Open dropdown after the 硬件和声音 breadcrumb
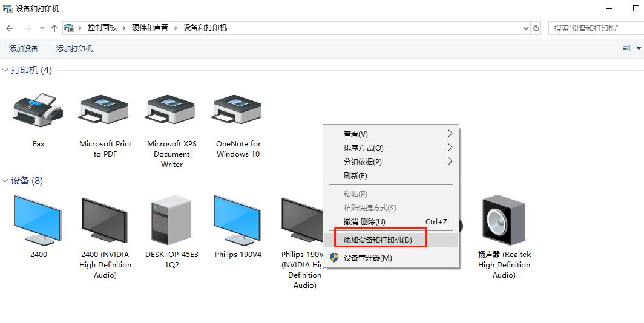This screenshot has height=323, width=644. (x=176, y=28)
